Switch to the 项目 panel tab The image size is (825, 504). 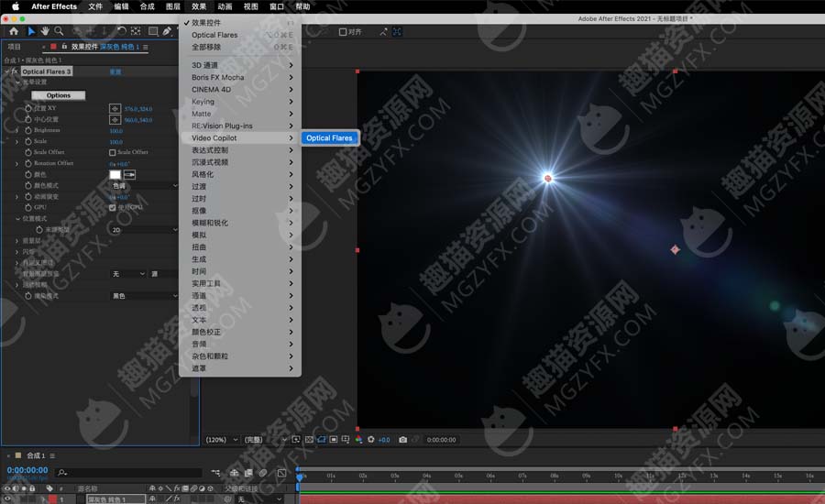click(14, 47)
